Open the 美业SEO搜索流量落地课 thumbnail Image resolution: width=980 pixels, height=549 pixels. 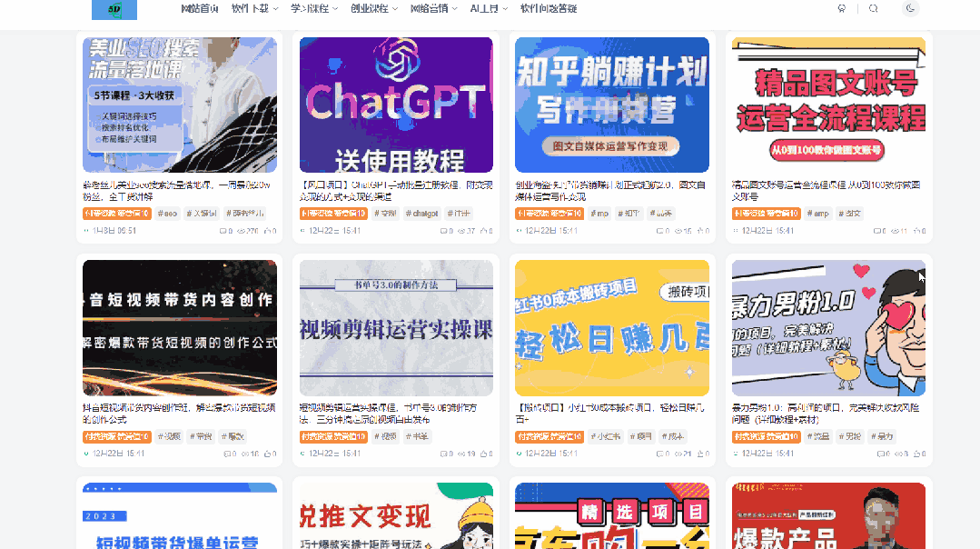click(x=180, y=105)
